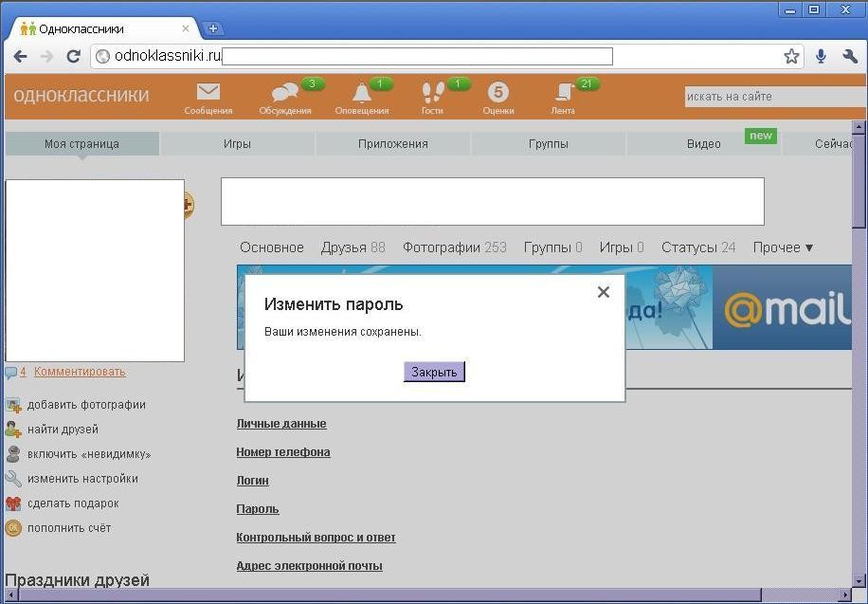Click the browser back arrow

click(21, 56)
